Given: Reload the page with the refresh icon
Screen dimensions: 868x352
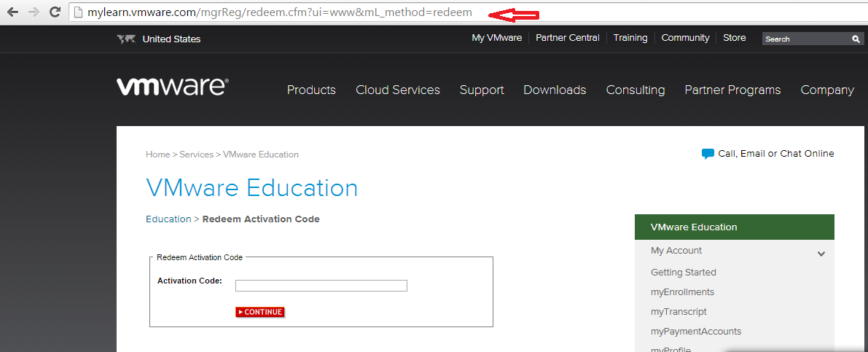Looking at the screenshot, I should pos(55,12).
